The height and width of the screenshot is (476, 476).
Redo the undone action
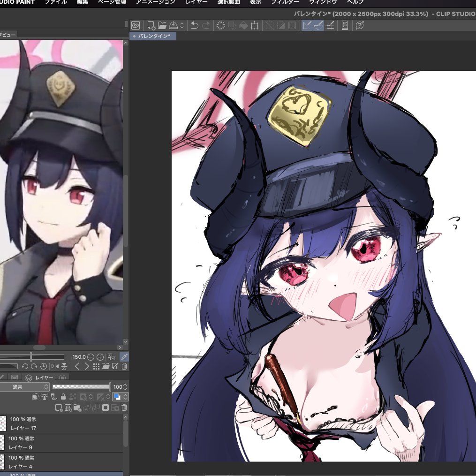click(x=206, y=25)
